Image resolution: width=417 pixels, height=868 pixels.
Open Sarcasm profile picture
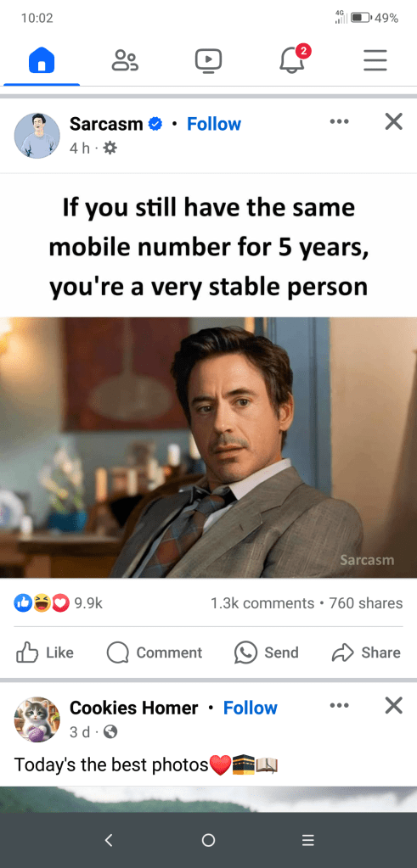click(37, 136)
